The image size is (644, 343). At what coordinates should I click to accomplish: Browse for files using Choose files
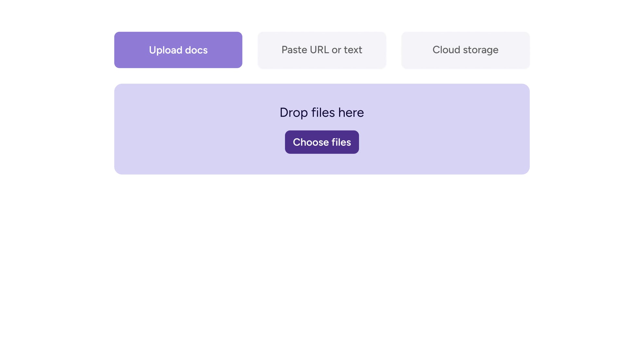322,142
